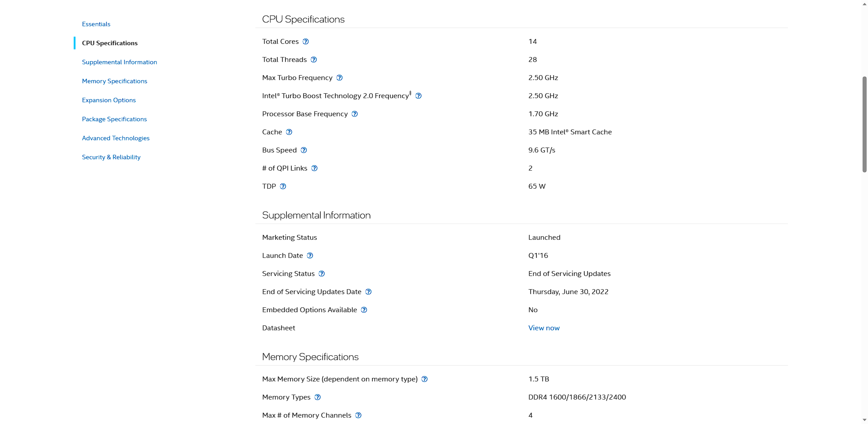Screen dimensions: 868x424
Task: Open the Datasheet View now link
Action: point(544,328)
